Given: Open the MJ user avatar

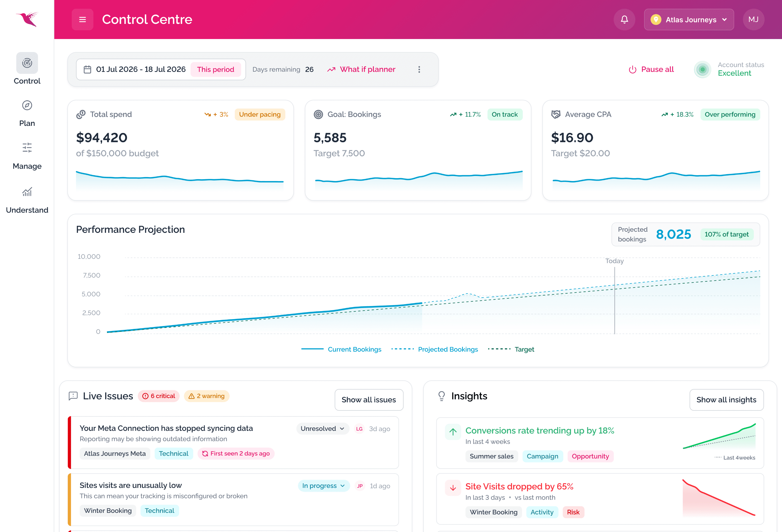Looking at the screenshot, I should (753, 19).
